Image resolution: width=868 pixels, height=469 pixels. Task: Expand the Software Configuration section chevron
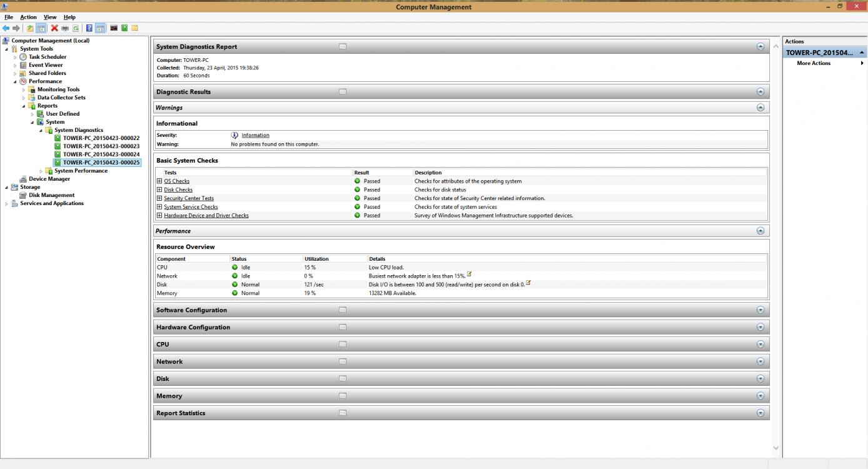(760, 310)
